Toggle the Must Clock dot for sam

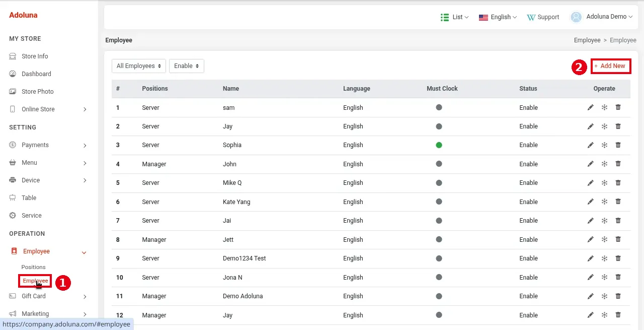[439, 107]
